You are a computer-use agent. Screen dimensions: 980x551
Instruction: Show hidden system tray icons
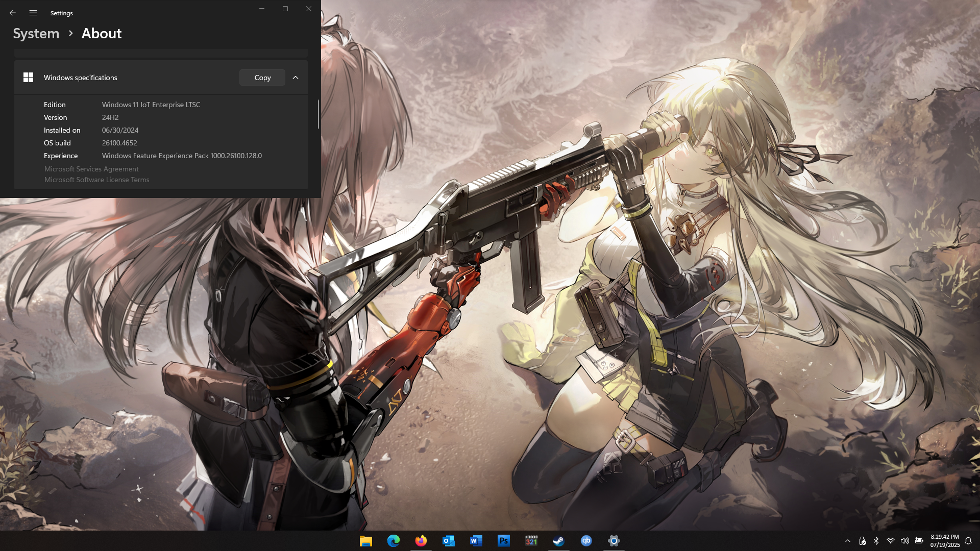coord(848,541)
